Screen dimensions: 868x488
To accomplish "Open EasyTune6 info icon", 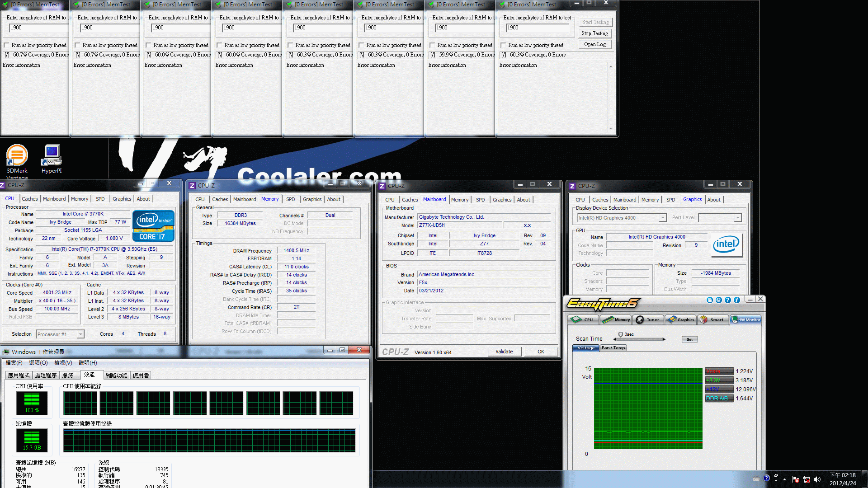I will click(736, 300).
